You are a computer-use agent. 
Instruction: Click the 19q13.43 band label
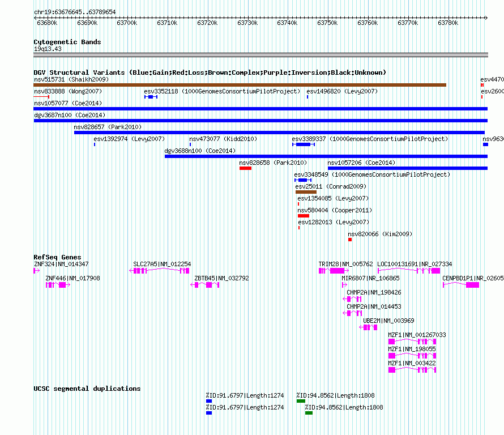point(48,49)
